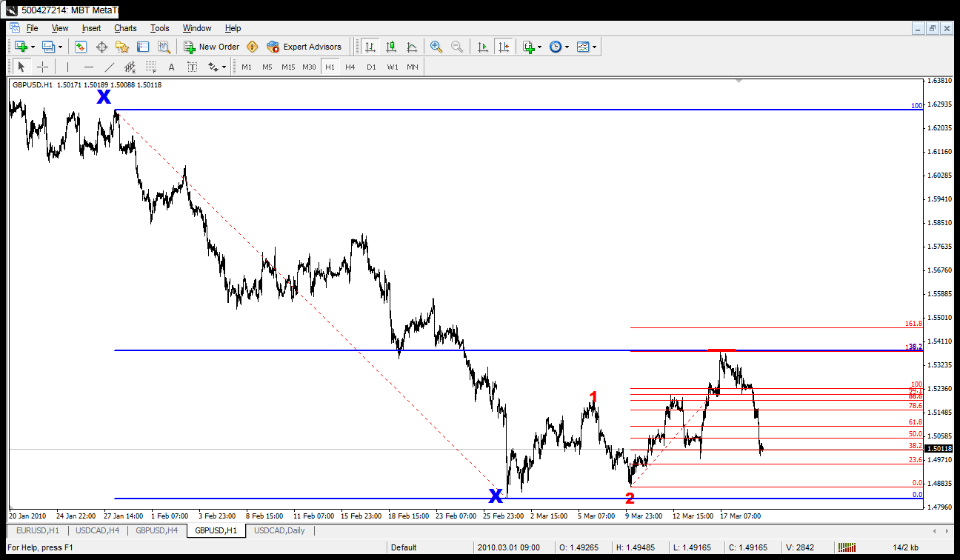960x560 pixels.
Task: Switch to the EURUSD,H1 chart tab
Action: pos(38,530)
